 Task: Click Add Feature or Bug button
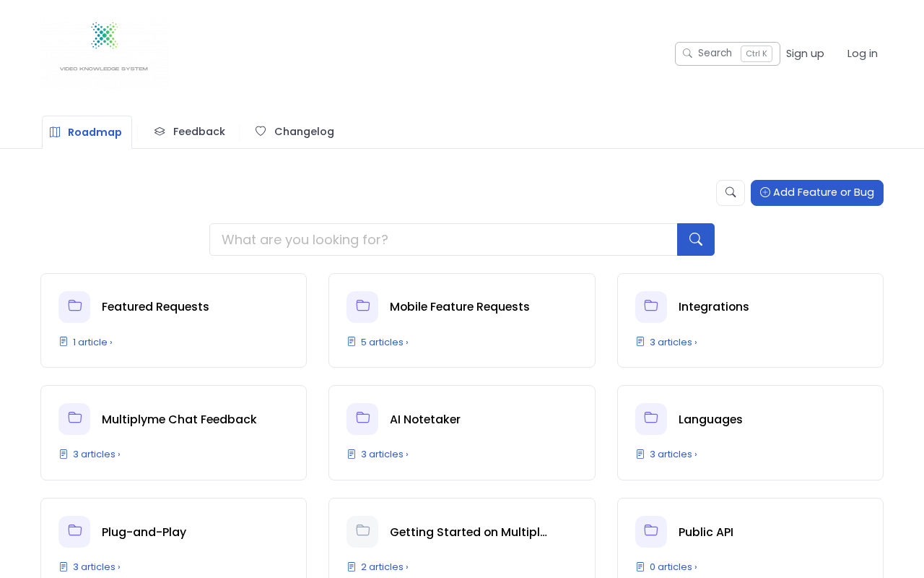[x=816, y=193]
